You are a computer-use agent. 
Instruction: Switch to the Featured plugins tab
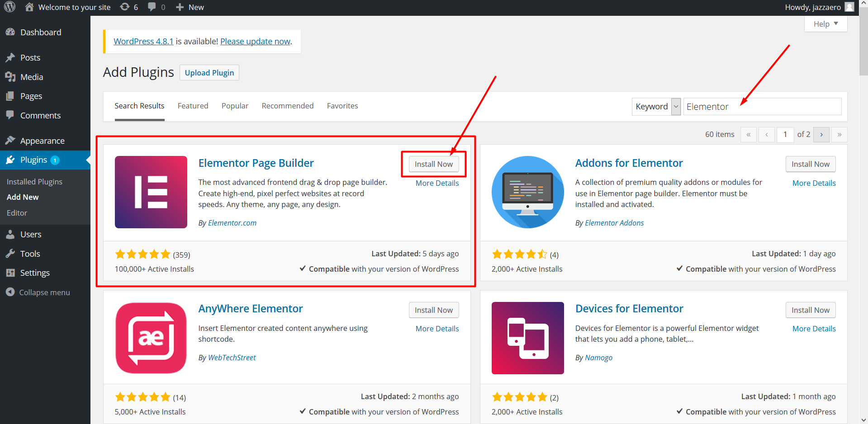193,105
